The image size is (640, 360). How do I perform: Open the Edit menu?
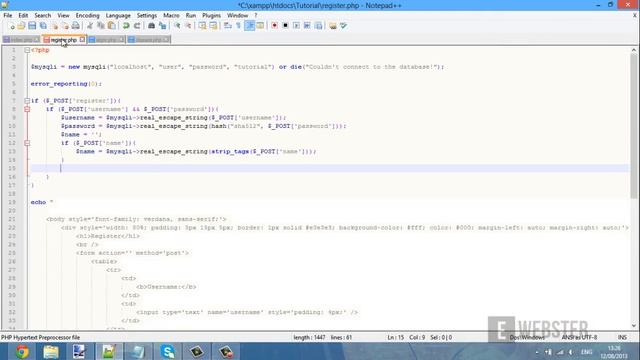point(23,15)
